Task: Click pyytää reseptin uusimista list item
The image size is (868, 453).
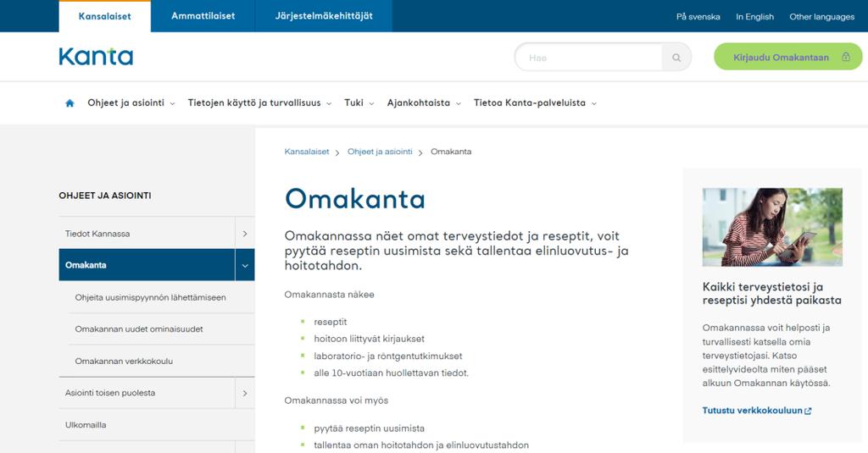Action: (x=370, y=428)
